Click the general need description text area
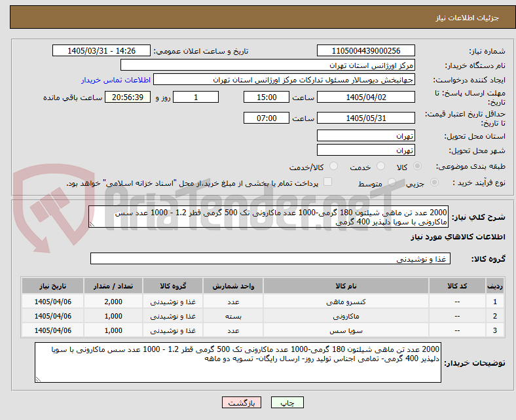Image resolution: width=516 pixels, height=420 pixels. [268, 217]
